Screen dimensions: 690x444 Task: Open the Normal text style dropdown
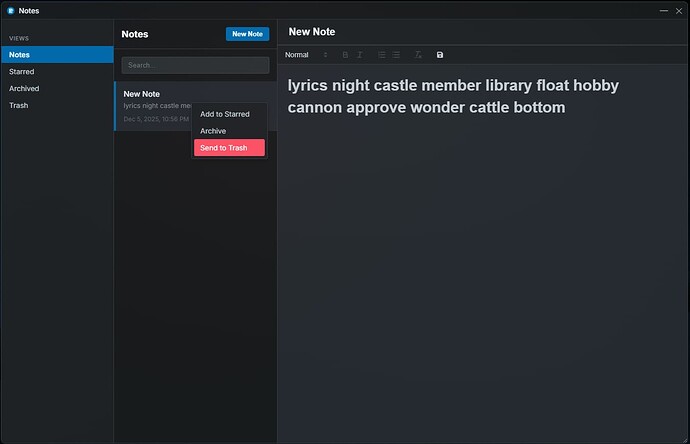tap(306, 55)
